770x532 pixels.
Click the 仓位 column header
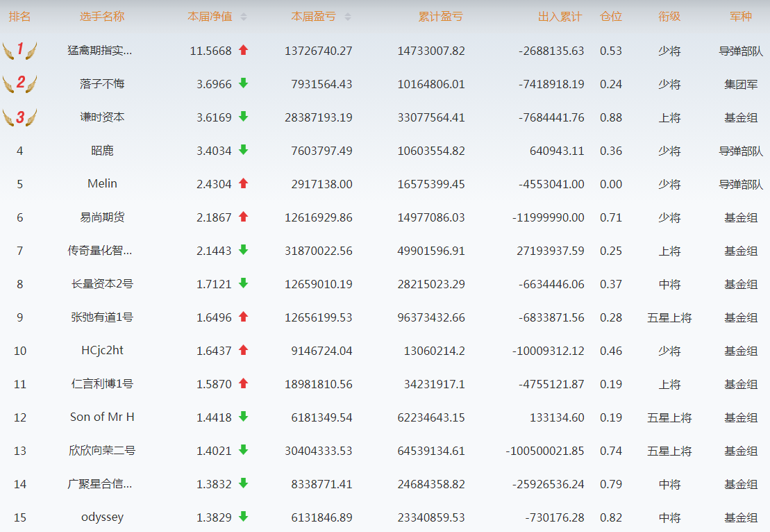(x=611, y=17)
